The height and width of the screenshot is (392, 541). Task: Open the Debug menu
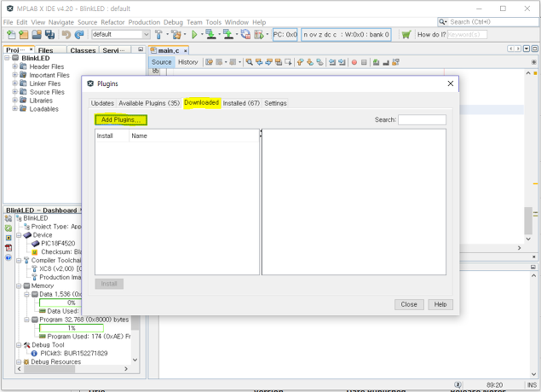point(173,22)
